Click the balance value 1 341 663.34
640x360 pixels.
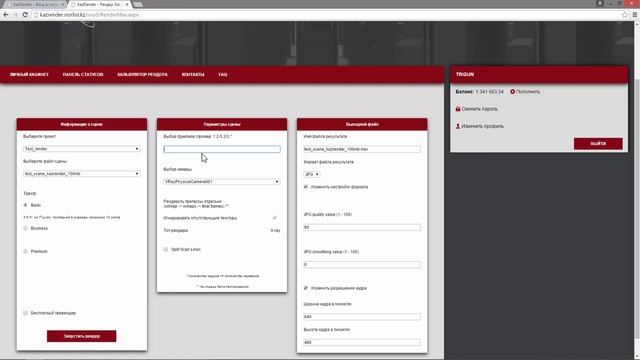pos(489,92)
